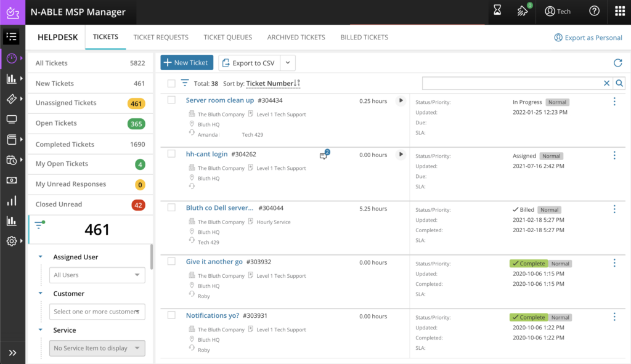Click the filter icon beside 461 count
The height and width of the screenshot is (364, 631).
[x=39, y=224]
